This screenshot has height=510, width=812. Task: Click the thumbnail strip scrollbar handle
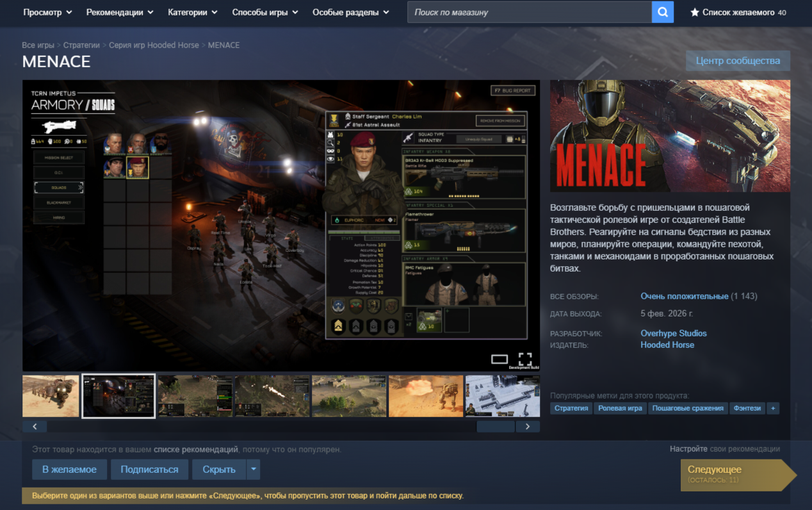pyautogui.click(x=496, y=426)
